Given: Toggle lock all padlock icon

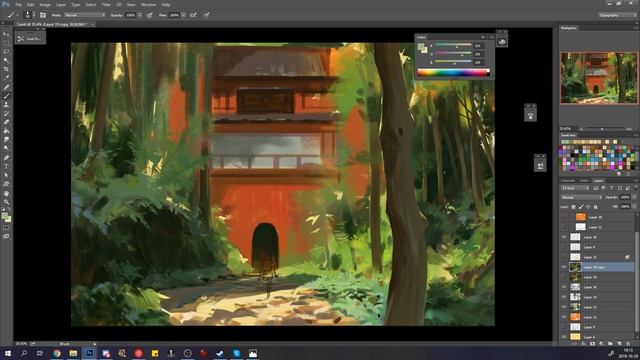Looking at the screenshot, I should [x=596, y=207].
